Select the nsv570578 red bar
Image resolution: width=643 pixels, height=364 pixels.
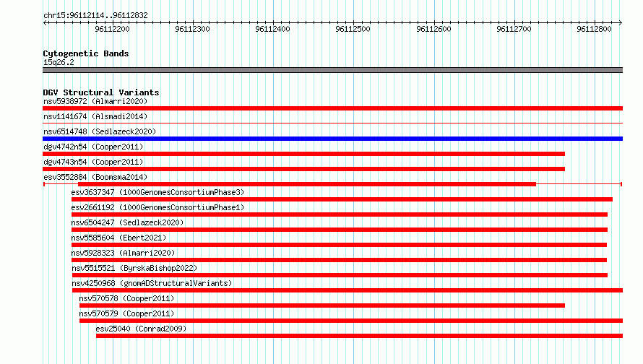[322, 305]
